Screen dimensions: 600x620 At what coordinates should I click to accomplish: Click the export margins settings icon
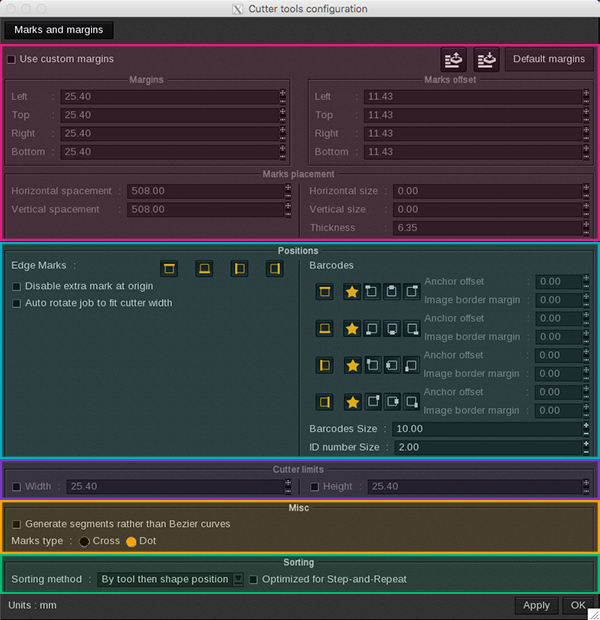pos(454,59)
